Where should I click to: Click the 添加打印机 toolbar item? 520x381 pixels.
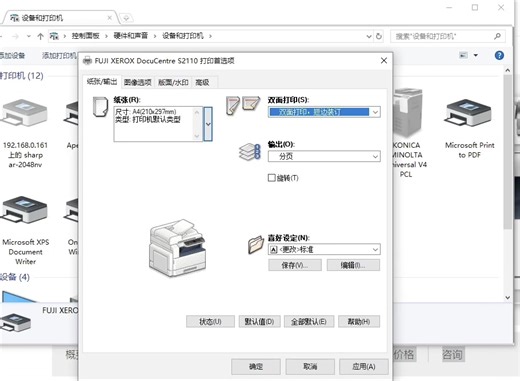pos(59,55)
